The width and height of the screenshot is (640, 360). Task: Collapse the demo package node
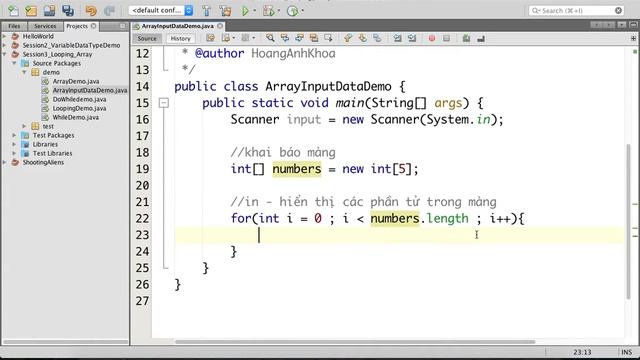point(24,72)
